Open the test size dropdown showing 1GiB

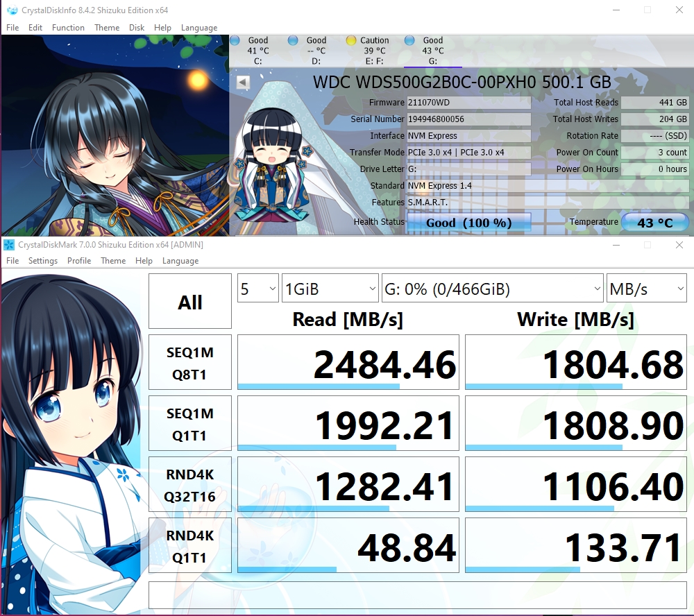[330, 288]
